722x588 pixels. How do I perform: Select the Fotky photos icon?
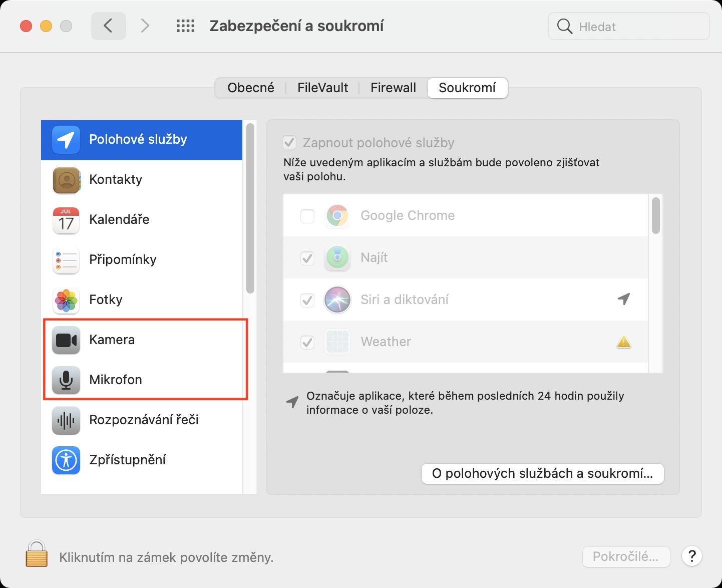66,300
